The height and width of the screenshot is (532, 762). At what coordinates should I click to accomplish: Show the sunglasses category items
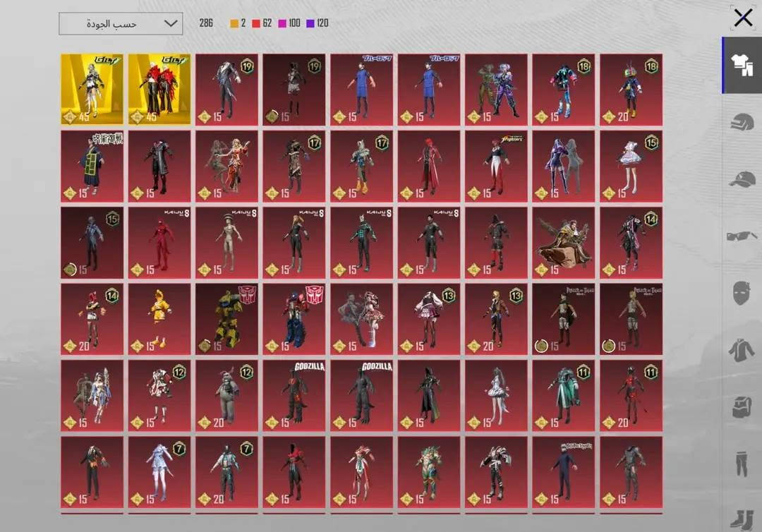742,236
